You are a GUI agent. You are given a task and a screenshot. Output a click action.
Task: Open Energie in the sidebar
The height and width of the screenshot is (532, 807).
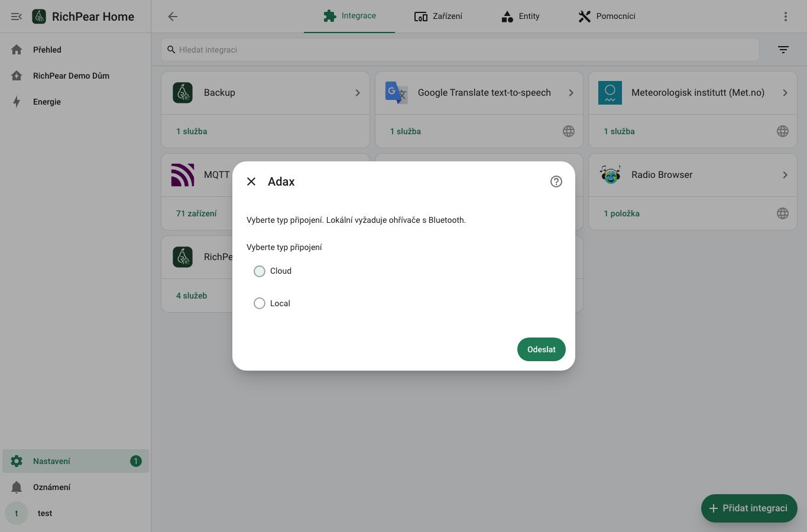coord(76,102)
